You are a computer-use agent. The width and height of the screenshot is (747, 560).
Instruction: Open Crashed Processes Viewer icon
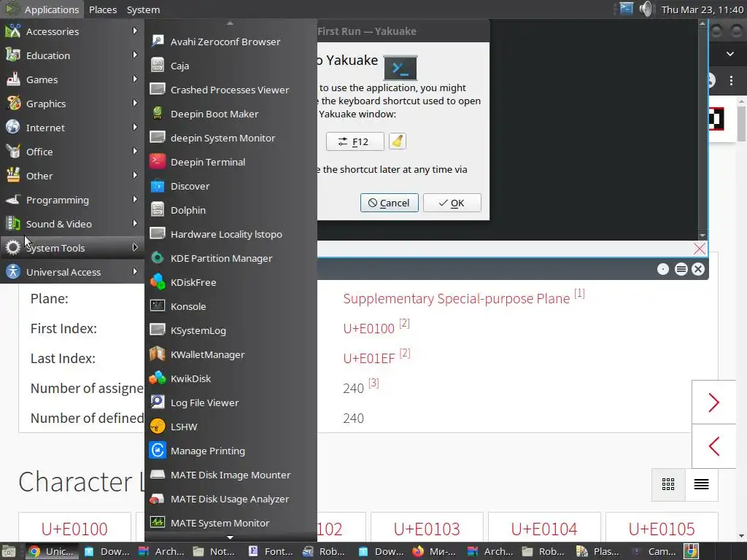pyautogui.click(x=158, y=90)
